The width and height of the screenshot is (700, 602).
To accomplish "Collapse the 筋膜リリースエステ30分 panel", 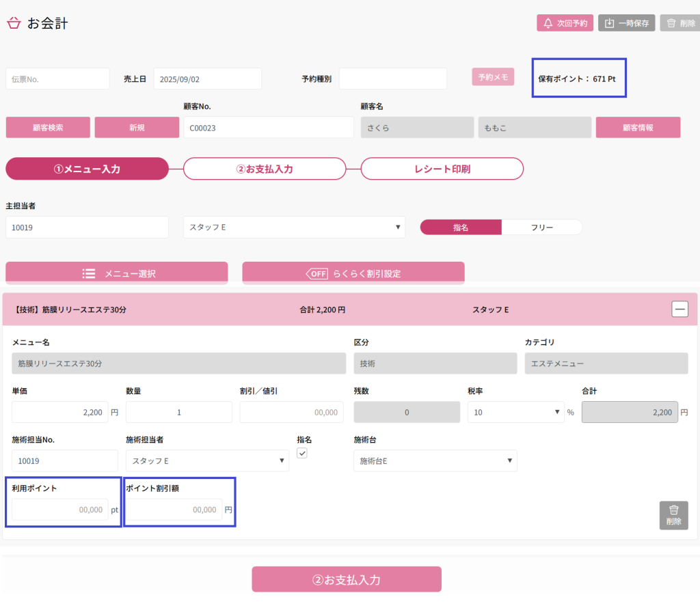I will click(679, 310).
